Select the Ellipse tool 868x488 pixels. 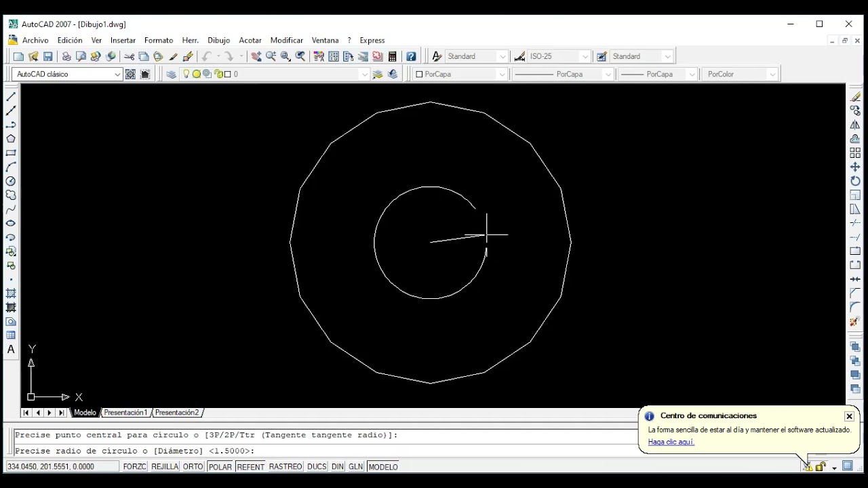tap(11, 223)
